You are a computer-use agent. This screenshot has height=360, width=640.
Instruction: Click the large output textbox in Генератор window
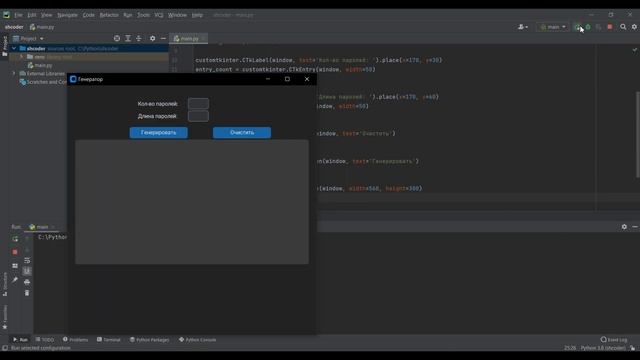click(x=192, y=202)
